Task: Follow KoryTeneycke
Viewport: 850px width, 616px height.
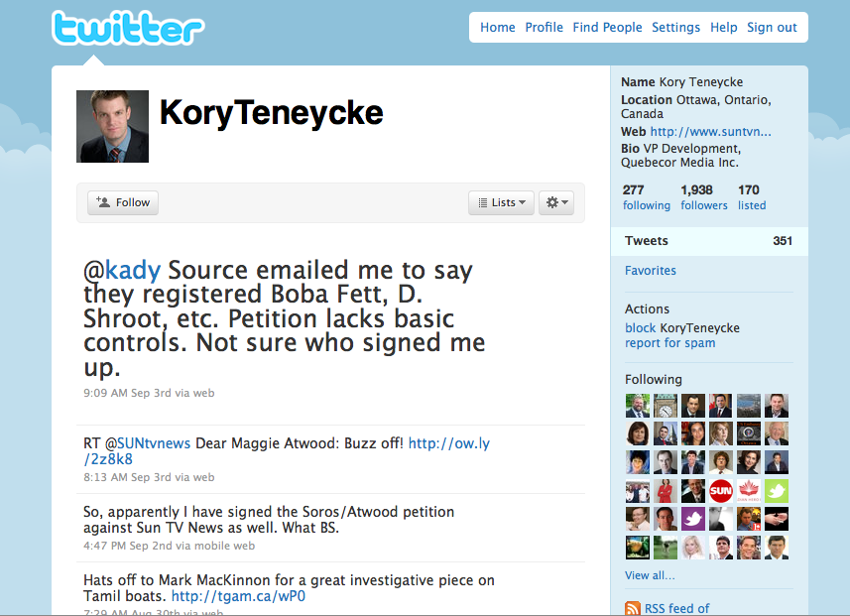Action: click(x=123, y=202)
